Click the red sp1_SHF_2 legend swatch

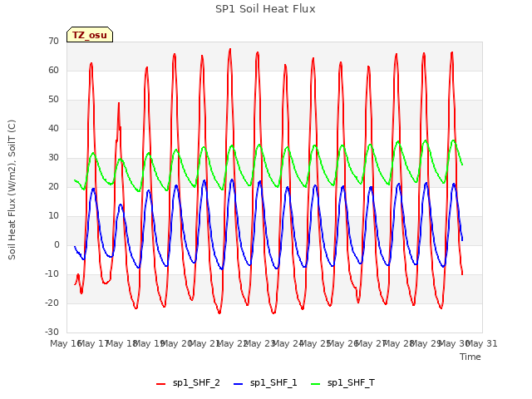point(160,384)
